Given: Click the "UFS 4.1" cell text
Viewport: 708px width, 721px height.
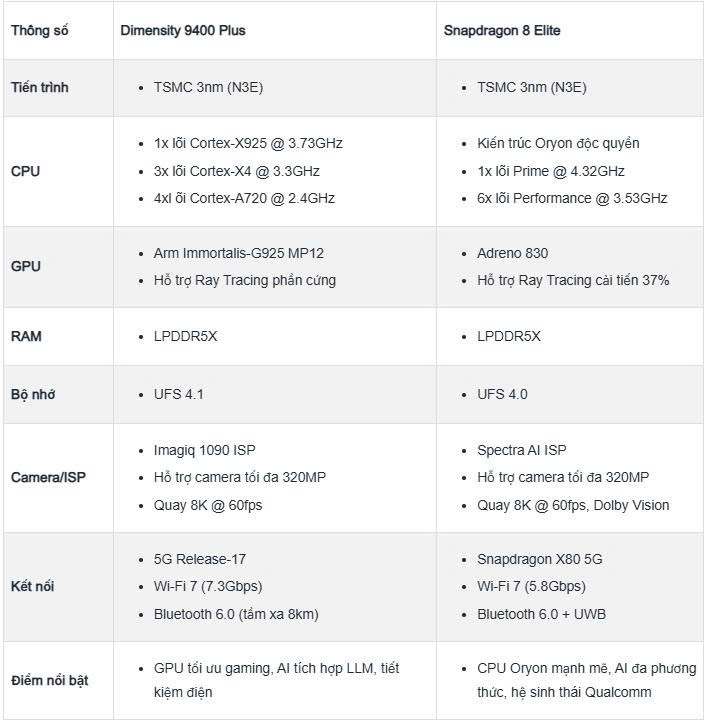Looking at the screenshot, I should click(x=179, y=394).
